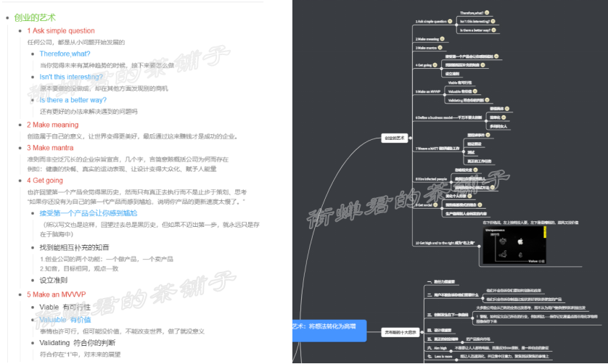Click '2 Make meaning' outline heading
This screenshot has width=608, height=364.
(x=52, y=125)
